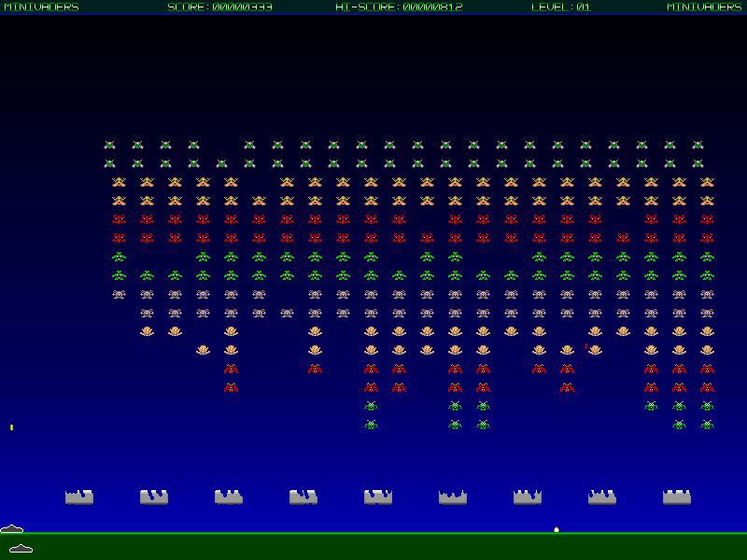Click the eighth shield bunker from left
This screenshot has height=560, width=747.
(602, 497)
